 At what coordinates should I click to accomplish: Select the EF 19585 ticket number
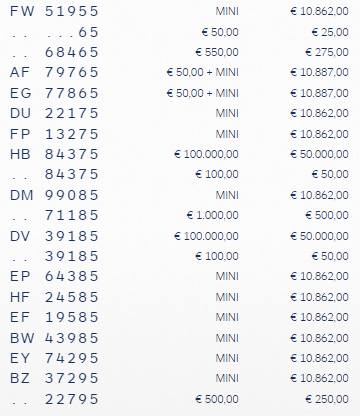tap(54, 317)
